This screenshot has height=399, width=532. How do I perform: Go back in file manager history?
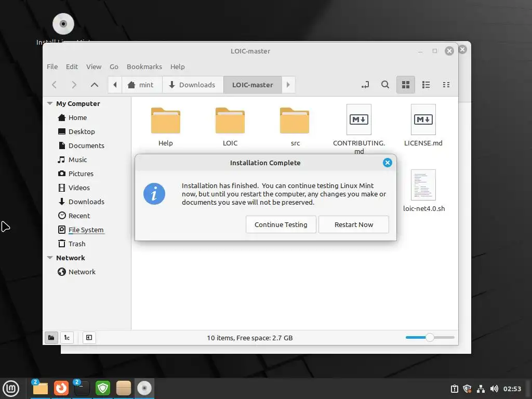[x=54, y=85]
